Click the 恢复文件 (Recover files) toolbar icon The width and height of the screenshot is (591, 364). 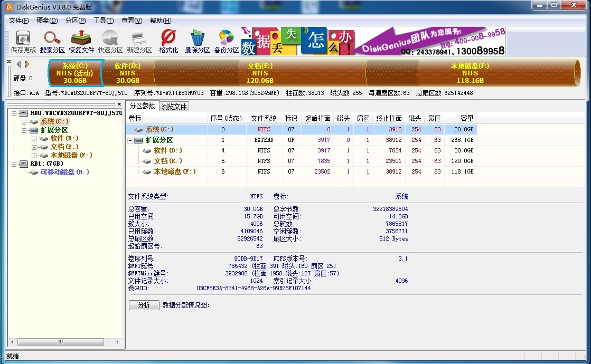(81, 42)
